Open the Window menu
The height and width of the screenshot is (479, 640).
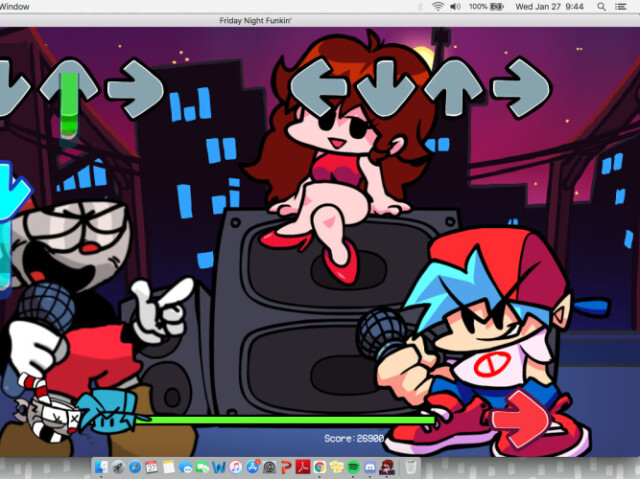[16, 6]
